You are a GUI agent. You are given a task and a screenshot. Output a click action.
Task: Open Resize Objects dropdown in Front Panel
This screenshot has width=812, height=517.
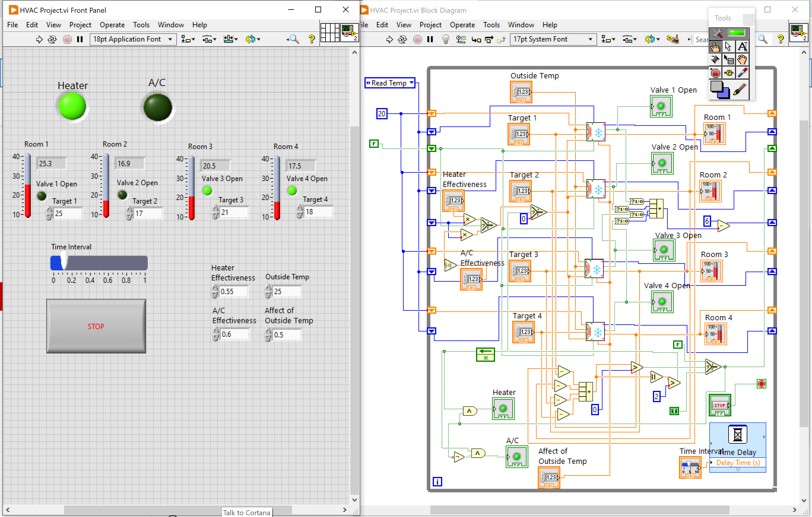[231, 39]
